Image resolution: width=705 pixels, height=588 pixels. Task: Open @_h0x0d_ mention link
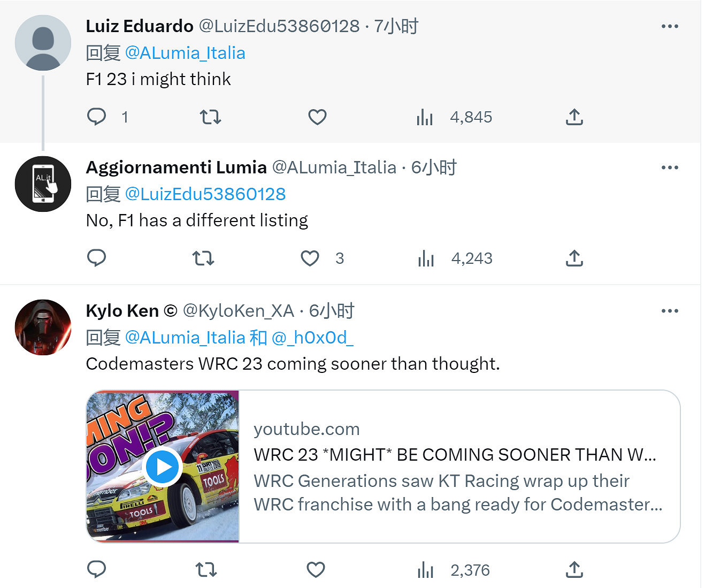[313, 338]
